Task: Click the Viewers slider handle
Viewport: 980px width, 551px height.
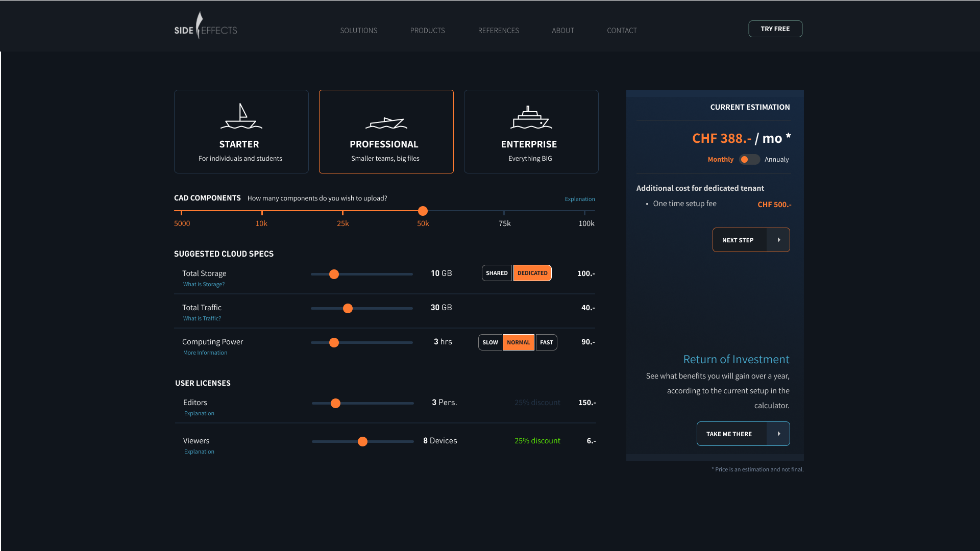Action: (x=362, y=442)
